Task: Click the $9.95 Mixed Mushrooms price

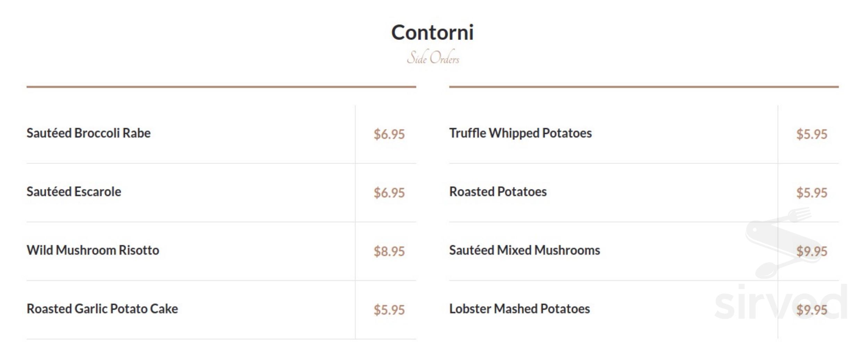Action: (812, 251)
